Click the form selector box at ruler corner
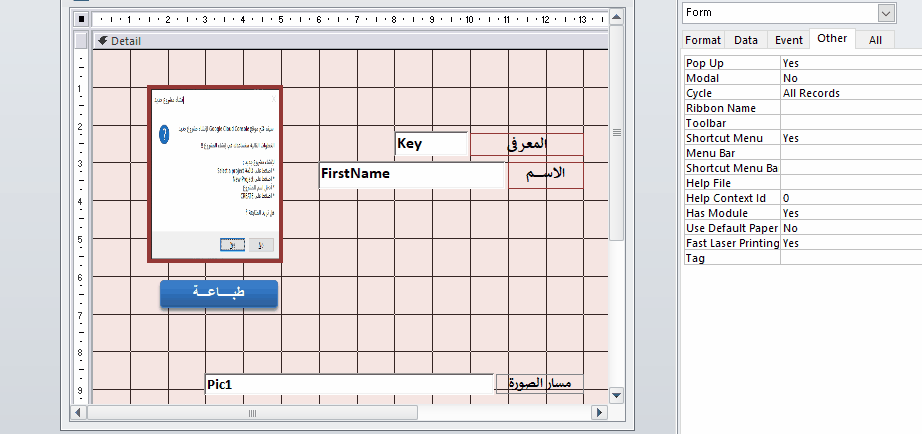 point(82,18)
